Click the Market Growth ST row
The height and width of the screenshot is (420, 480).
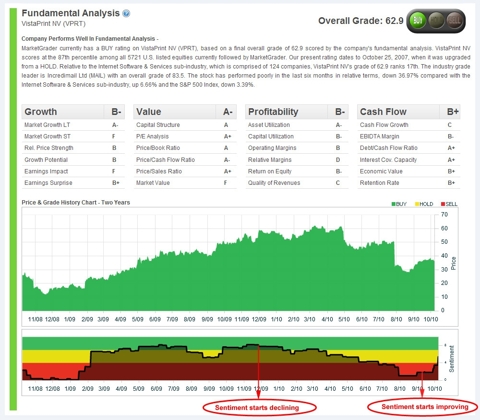point(73,136)
